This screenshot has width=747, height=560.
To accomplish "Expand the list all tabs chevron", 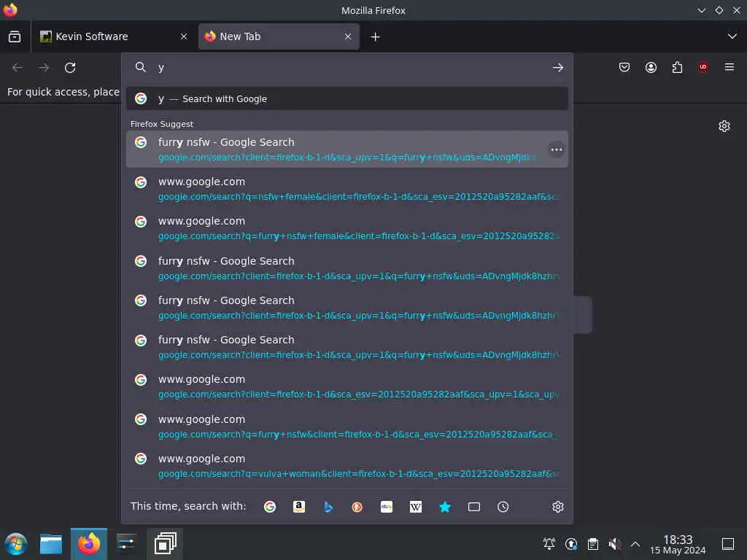I will (x=732, y=36).
